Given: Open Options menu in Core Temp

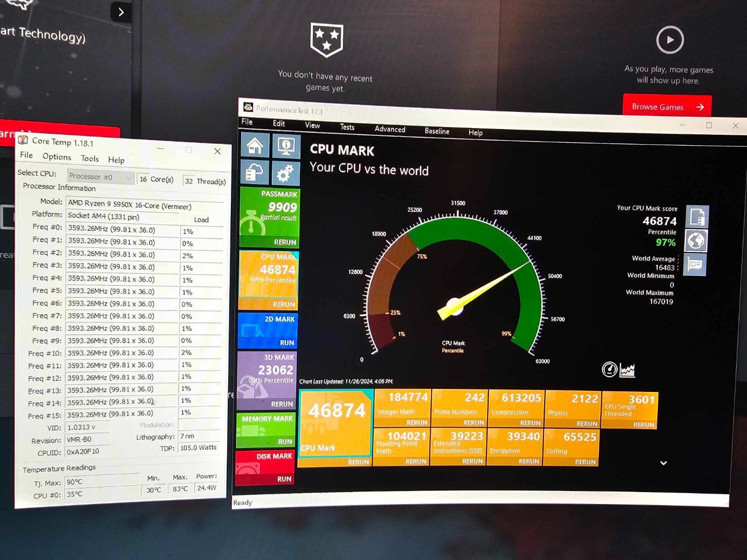Looking at the screenshot, I should click(x=57, y=157).
